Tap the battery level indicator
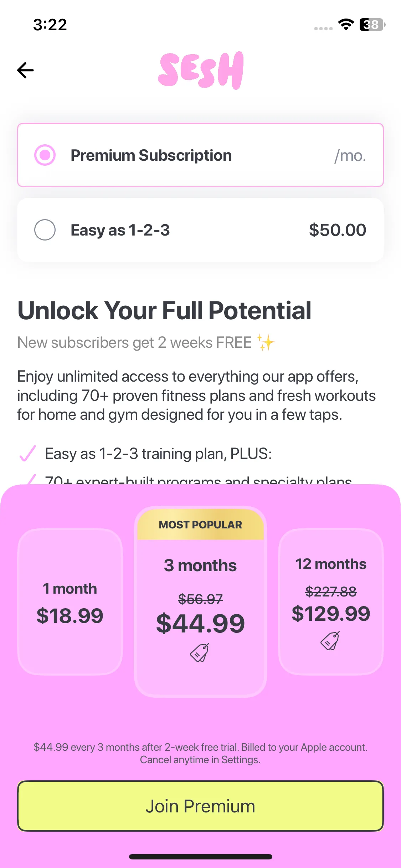Viewport: 401px width, 868px height. 372,25
